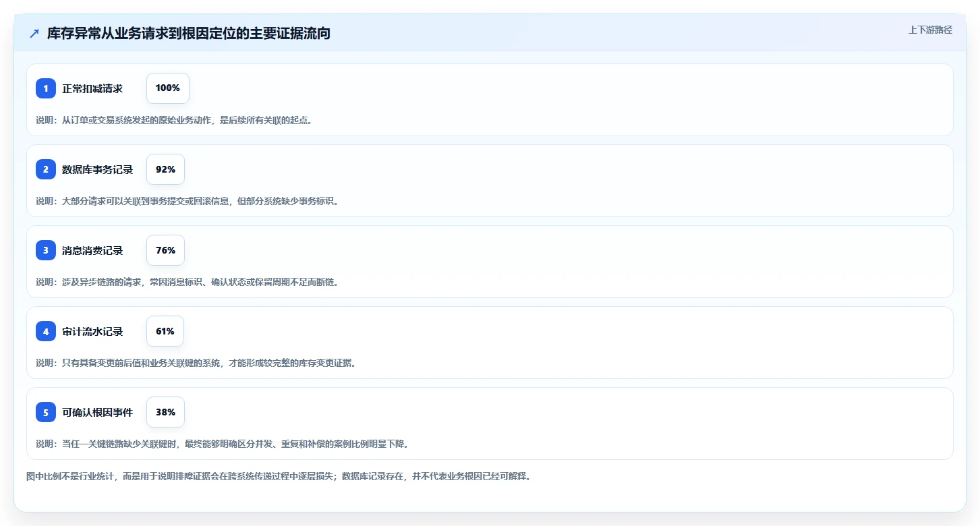Click the 100% percentage badge

pyautogui.click(x=168, y=88)
